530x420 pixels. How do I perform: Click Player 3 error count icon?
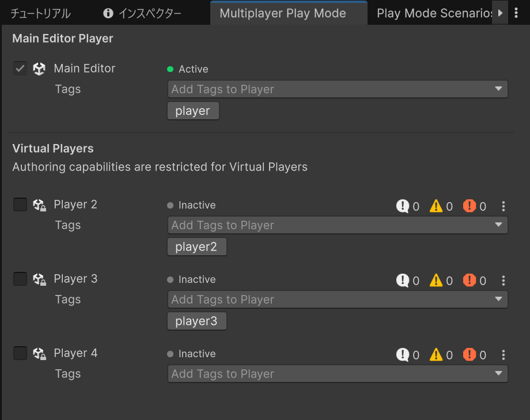click(x=470, y=280)
